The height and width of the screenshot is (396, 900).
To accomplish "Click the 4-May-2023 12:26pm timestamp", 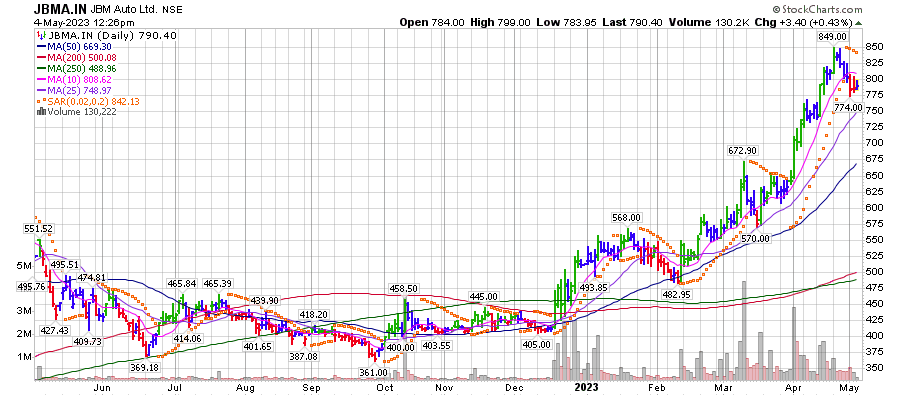I will [x=84, y=23].
